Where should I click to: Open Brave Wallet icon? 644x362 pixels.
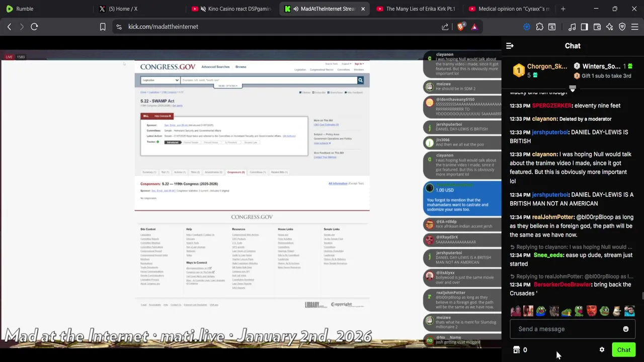point(597,27)
